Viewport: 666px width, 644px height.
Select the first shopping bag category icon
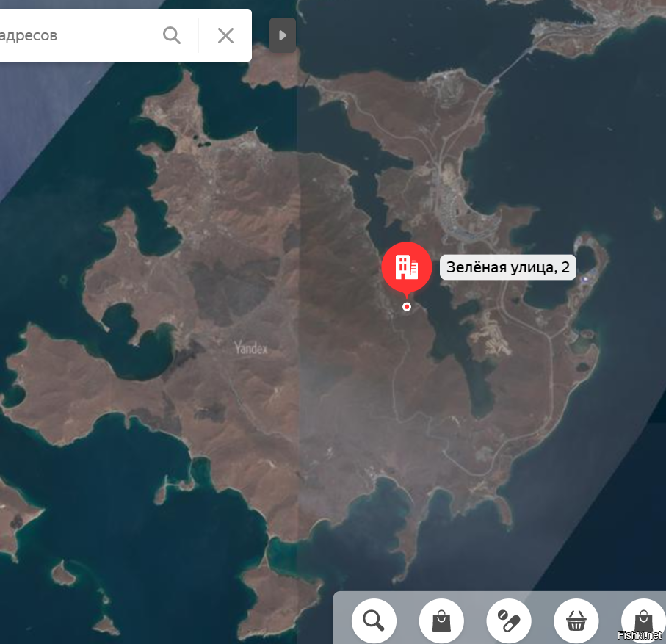pyautogui.click(x=441, y=621)
